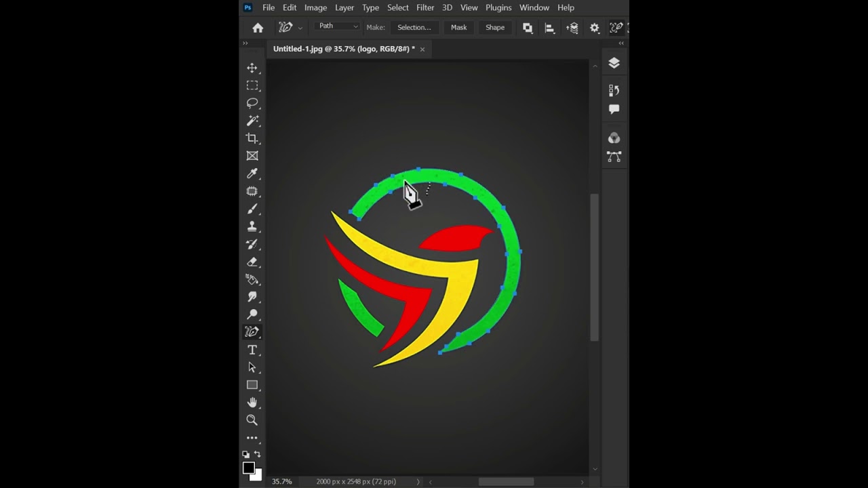Open the 3D menu
868x488 pixels.
point(447,7)
